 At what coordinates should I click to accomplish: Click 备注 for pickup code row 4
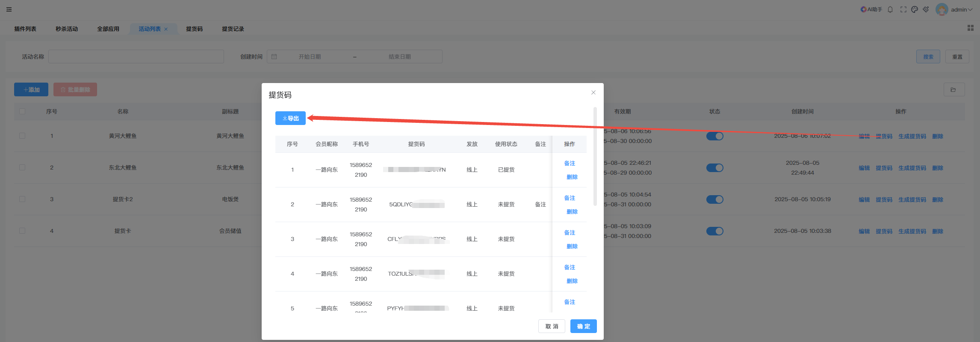pyautogui.click(x=570, y=267)
